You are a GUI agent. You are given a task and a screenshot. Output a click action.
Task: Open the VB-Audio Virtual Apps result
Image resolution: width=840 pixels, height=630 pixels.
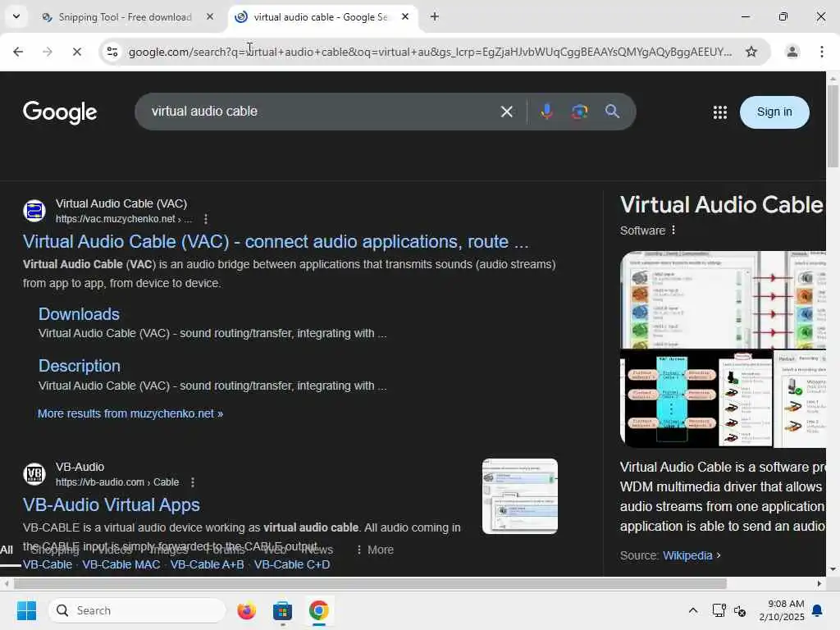pyautogui.click(x=112, y=504)
